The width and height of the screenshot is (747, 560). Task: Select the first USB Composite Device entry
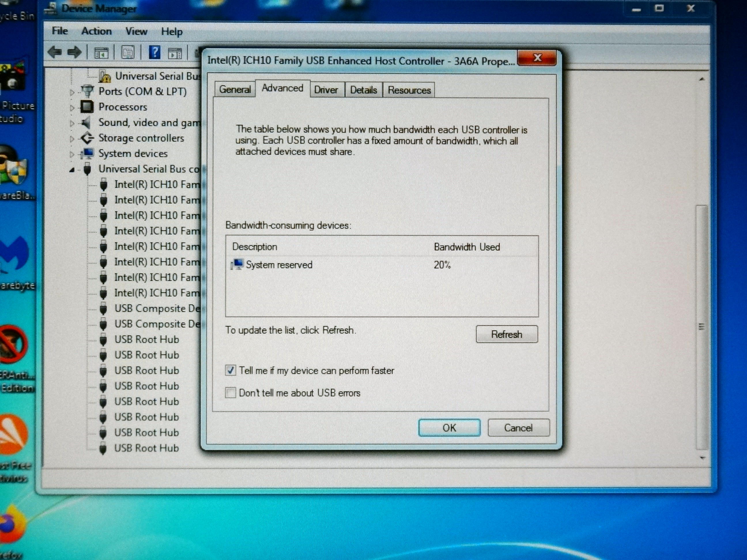click(x=157, y=308)
